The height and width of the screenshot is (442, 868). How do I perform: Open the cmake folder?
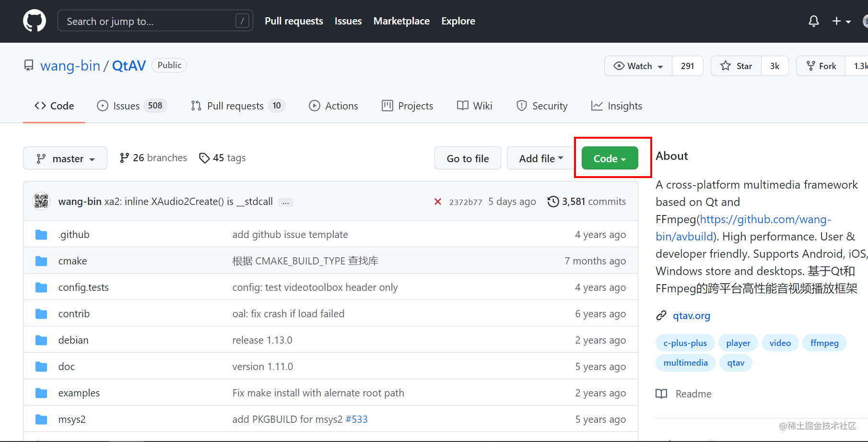72,261
